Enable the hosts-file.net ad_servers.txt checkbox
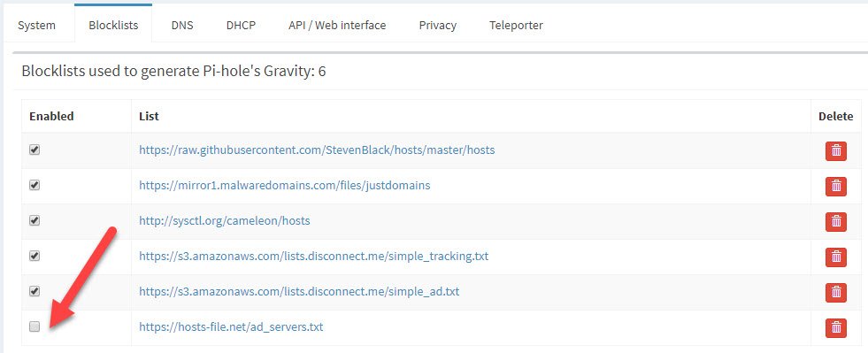Screen dimensions: 868x353 click(x=35, y=327)
